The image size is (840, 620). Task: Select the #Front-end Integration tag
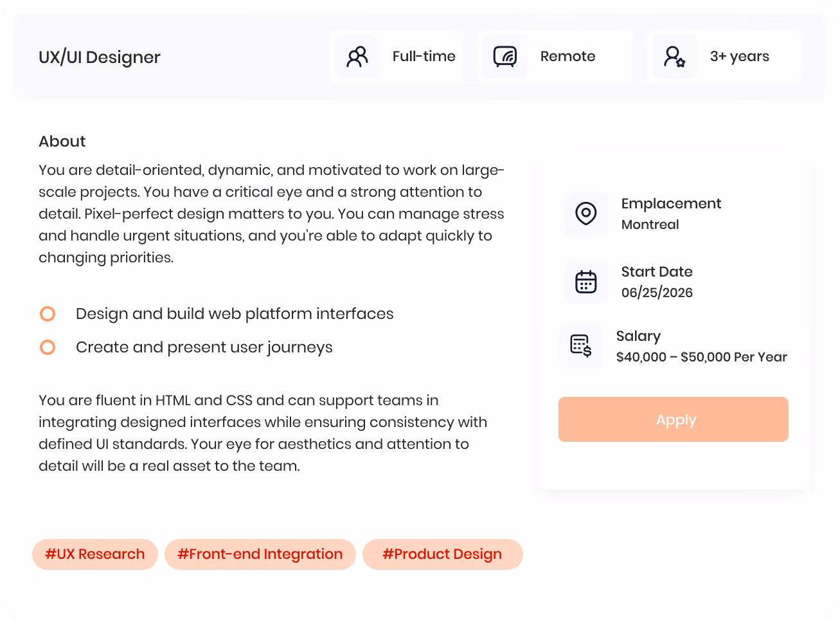260,554
